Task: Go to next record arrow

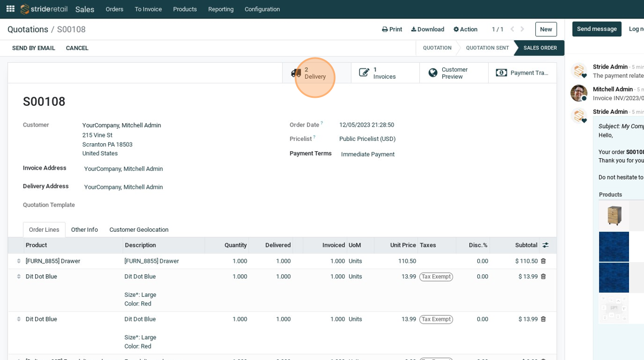Action: coord(522,29)
